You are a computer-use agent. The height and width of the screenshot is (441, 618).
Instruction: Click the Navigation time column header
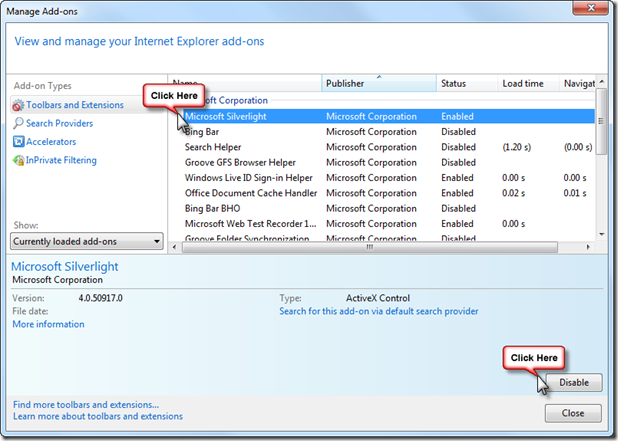tap(577, 83)
